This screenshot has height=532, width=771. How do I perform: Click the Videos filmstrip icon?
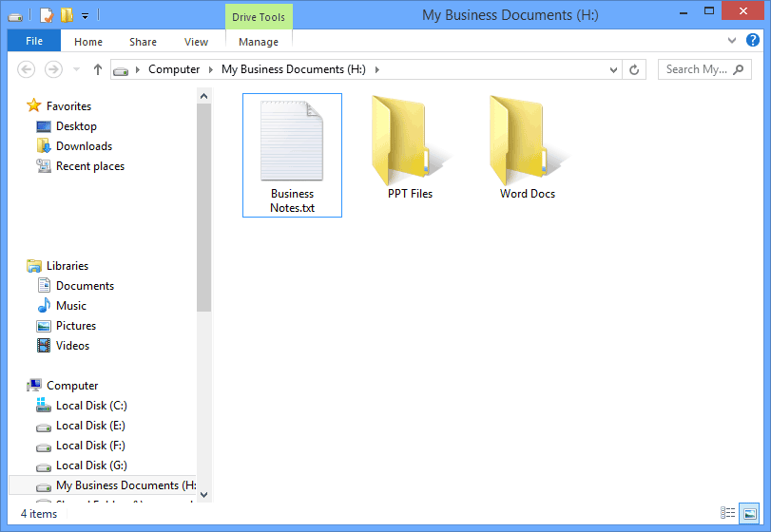44,346
